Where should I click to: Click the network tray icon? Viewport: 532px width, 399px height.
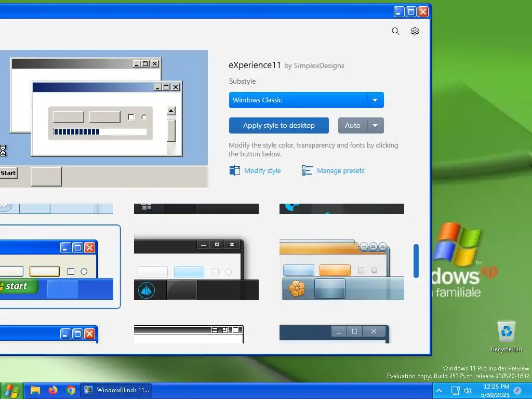(455, 391)
